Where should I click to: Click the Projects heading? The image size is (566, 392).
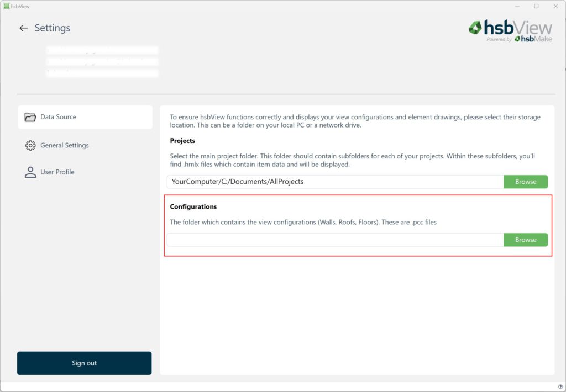click(182, 141)
